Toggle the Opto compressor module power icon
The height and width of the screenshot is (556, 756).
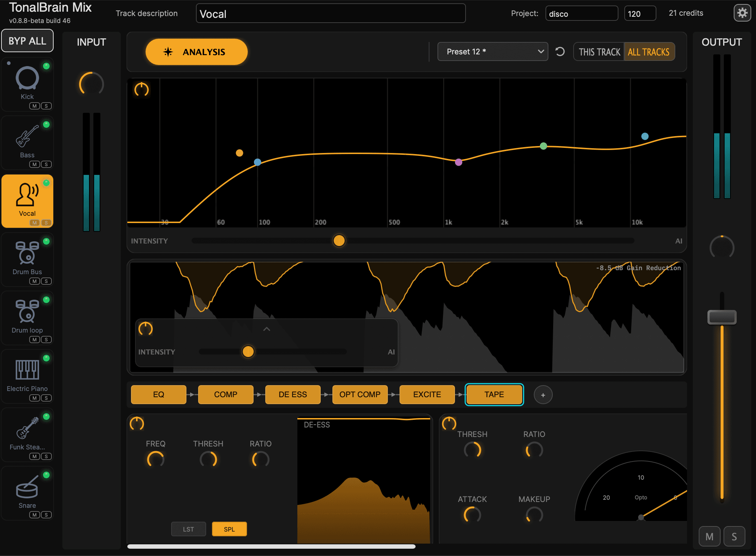pyautogui.click(x=449, y=423)
